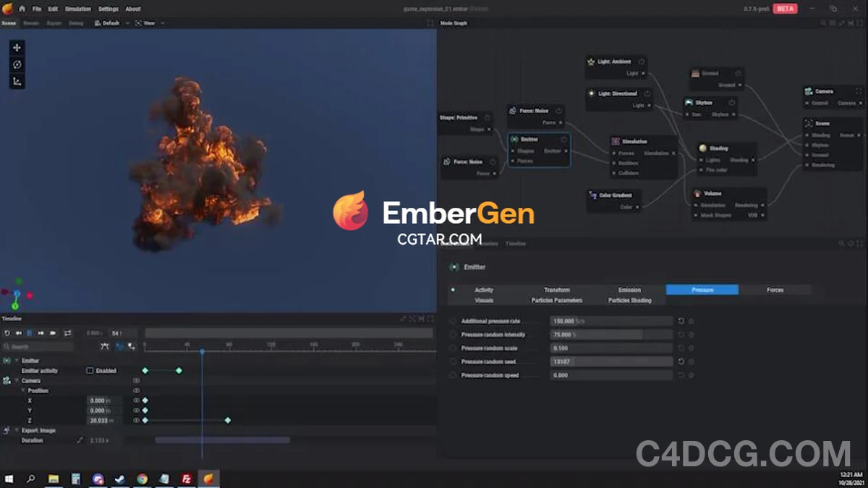Check the Enabled checkbox for Emitter activity
This screenshot has width=868, height=488.
click(x=90, y=371)
